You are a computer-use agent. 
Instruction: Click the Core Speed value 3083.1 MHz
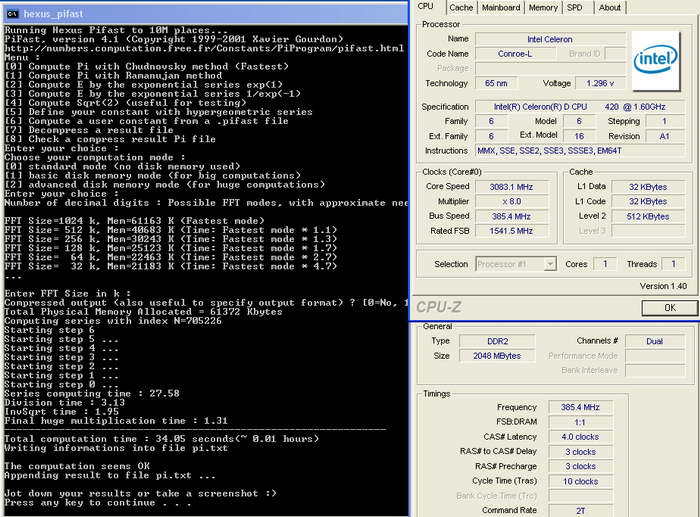511,187
